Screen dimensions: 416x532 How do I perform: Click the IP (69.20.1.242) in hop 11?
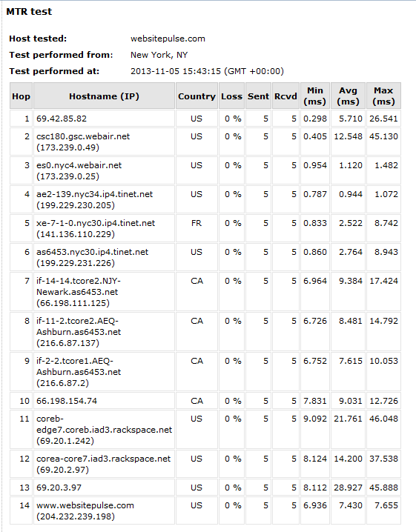click(x=65, y=441)
